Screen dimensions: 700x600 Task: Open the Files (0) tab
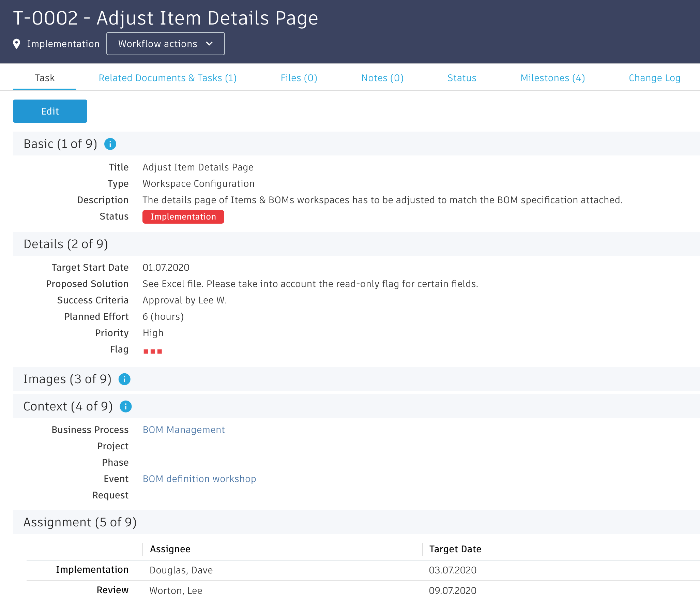pyautogui.click(x=299, y=78)
